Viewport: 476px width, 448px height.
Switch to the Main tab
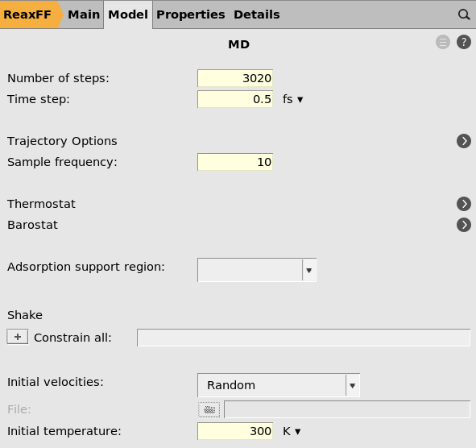pyautogui.click(x=84, y=15)
